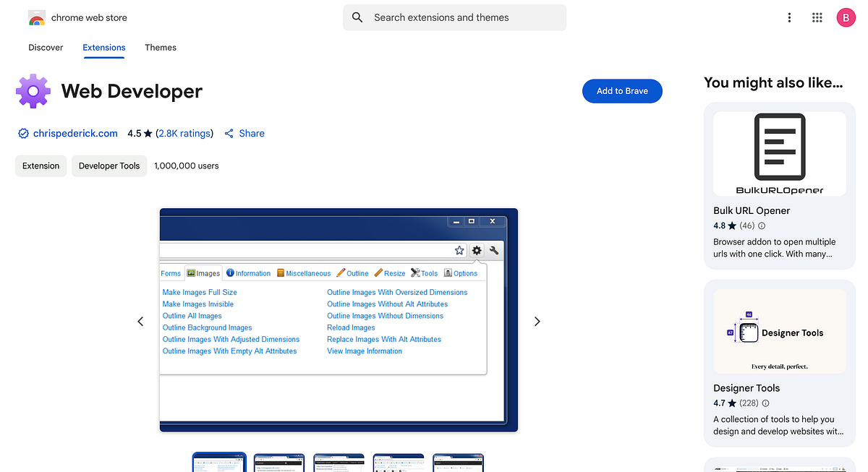The height and width of the screenshot is (472, 868).
Task: Open the Discover tab
Action: pyautogui.click(x=46, y=48)
